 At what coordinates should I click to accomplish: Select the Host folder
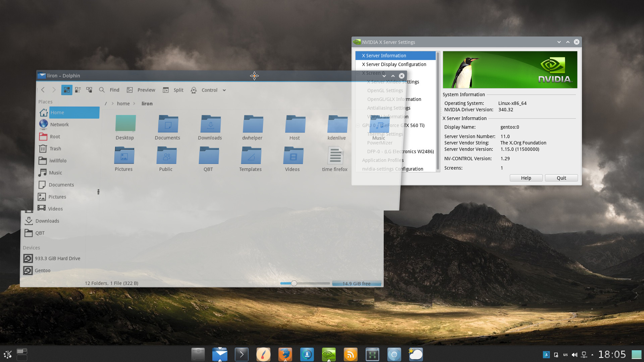click(x=295, y=127)
